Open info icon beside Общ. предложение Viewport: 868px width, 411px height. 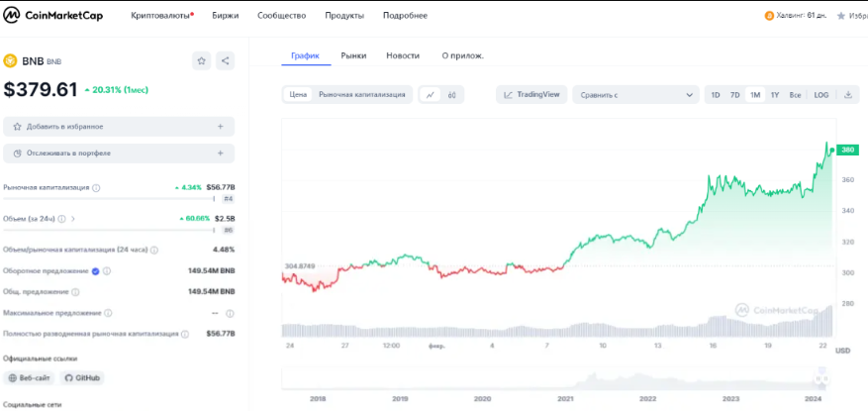click(75, 292)
